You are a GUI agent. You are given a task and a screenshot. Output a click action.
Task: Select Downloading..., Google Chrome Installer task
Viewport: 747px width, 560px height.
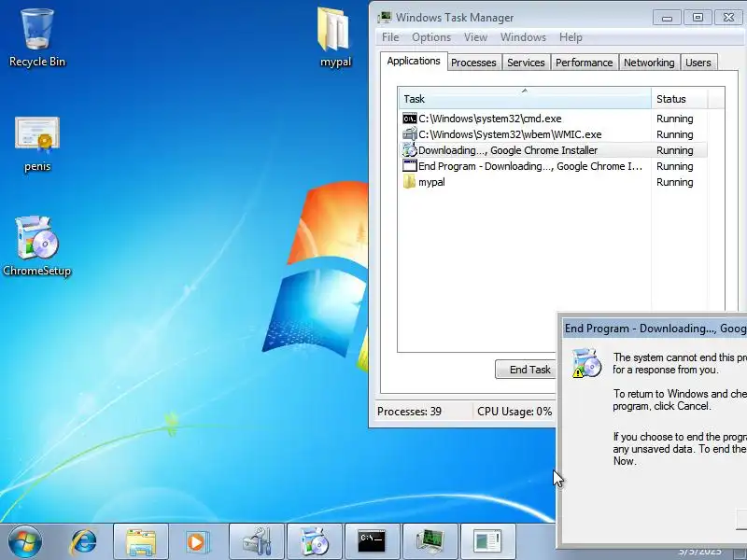pos(555,150)
